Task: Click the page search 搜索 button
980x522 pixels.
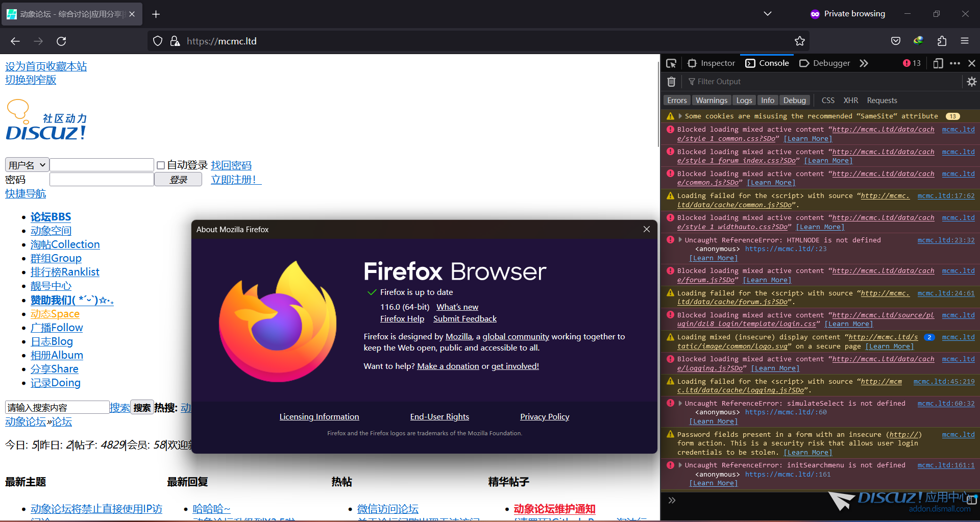Action: coord(142,407)
